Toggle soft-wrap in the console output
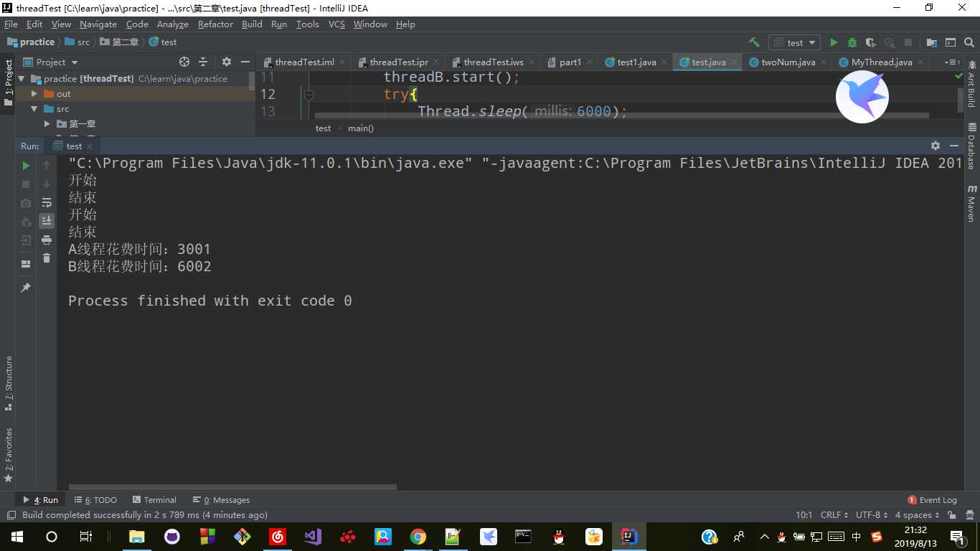This screenshot has height=551, width=980. [x=47, y=203]
